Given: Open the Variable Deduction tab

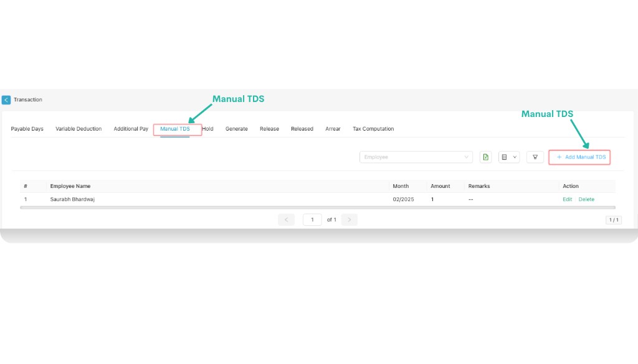Looking at the screenshot, I should (79, 129).
